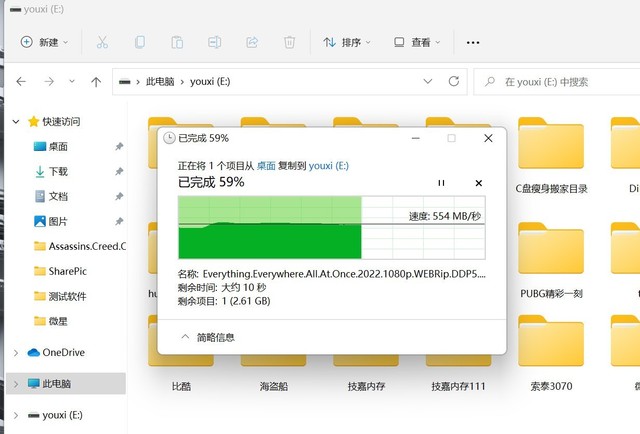Select the 比酷 folder
The width and height of the screenshot is (640, 434).
(x=181, y=386)
